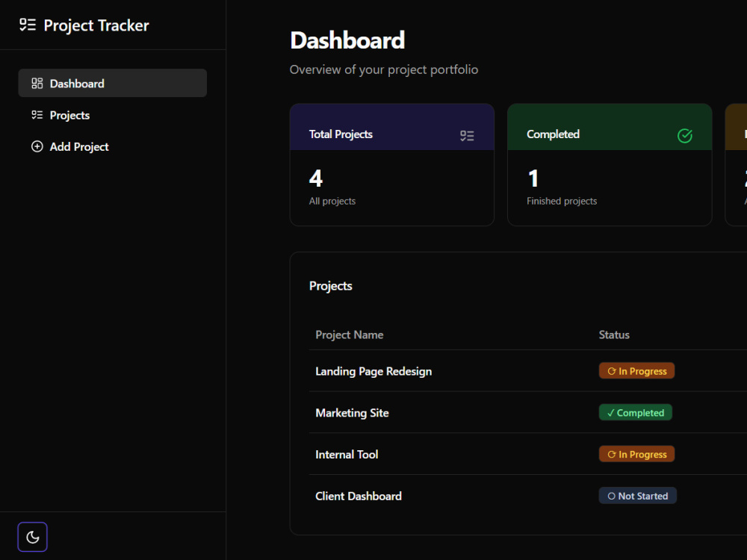Click the 'Finished projects' caption
Screen dimensions: 747x560
point(562,201)
